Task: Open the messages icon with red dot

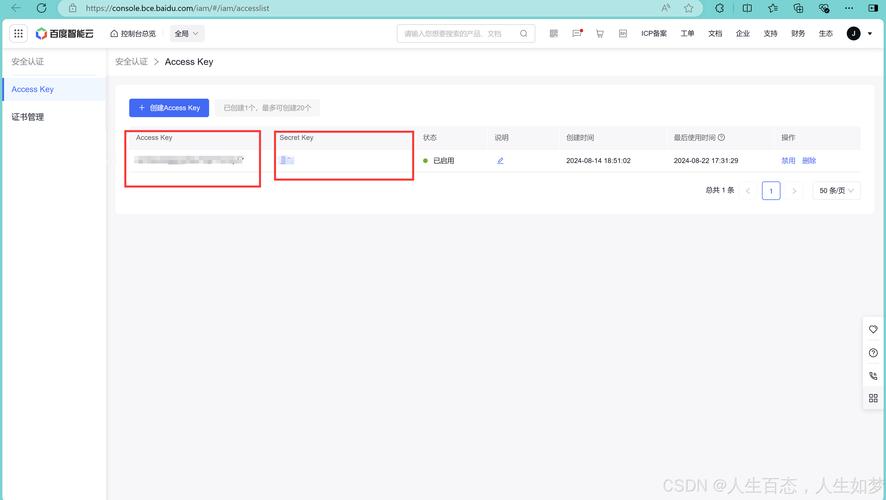Action: tap(577, 33)
